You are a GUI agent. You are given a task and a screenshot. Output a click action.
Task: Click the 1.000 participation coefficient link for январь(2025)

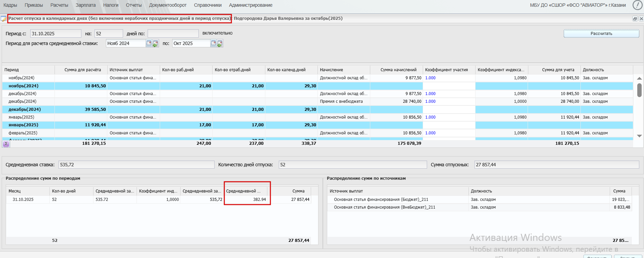click(x=430, y=117)
